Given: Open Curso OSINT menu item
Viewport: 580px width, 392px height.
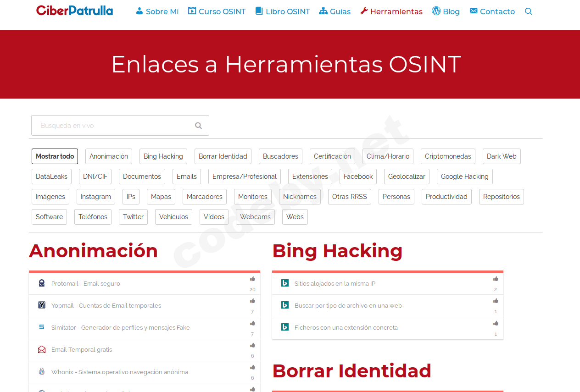Looking at the screenshot, I should coord(217,11).
